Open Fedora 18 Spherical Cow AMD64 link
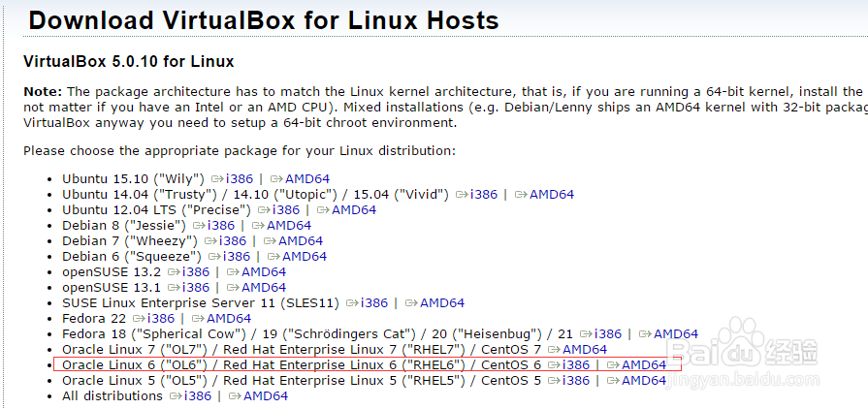The image size is (868, 409). (676, 333)
